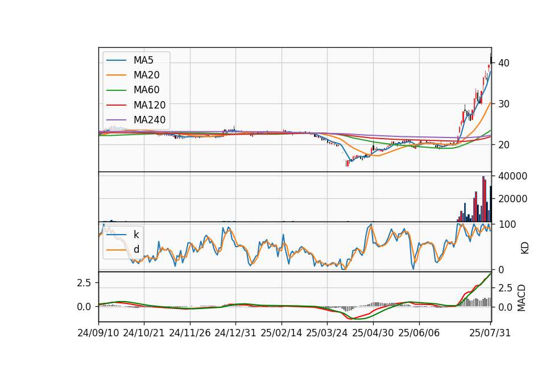The height and width of the screenshot is (392, 546).
Task: Click the green MA60 legend line sample
Action: coord(116,90)
